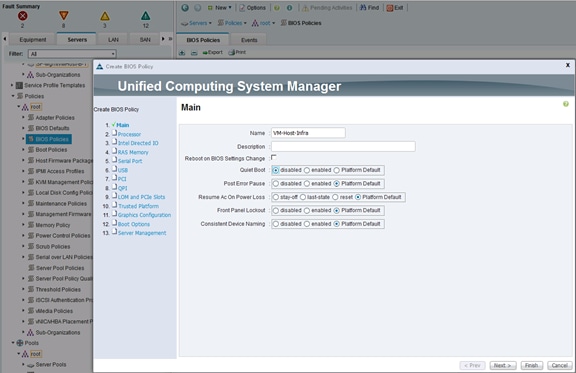Viewport: 576px width, 373px height.
Task: Click the Options toolbar icon
Action: tap(242, 7)
